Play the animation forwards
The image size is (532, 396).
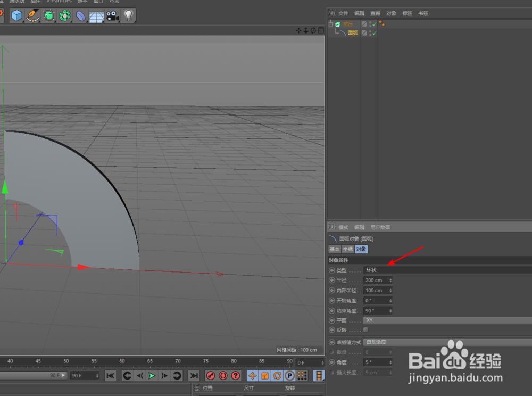[152, 376]
